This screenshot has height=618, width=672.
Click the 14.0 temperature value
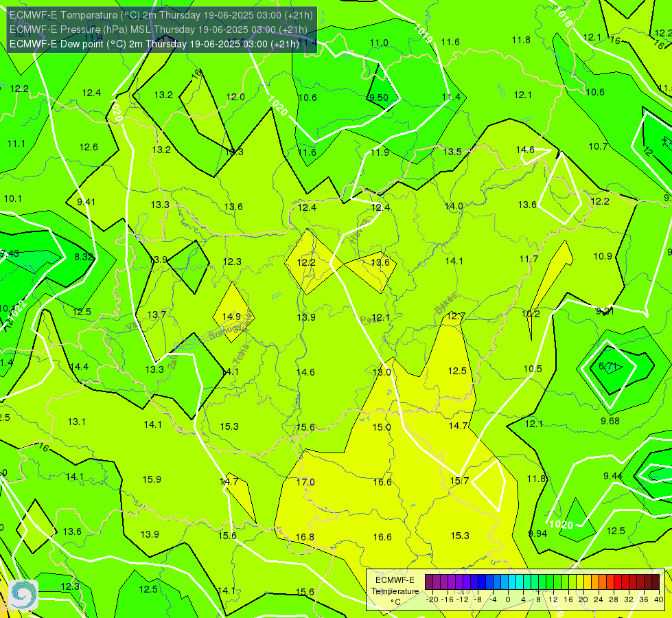tap(454, 206)
